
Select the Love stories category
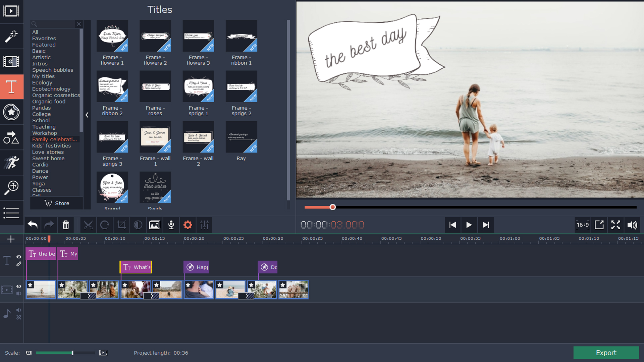pos(48,152)
